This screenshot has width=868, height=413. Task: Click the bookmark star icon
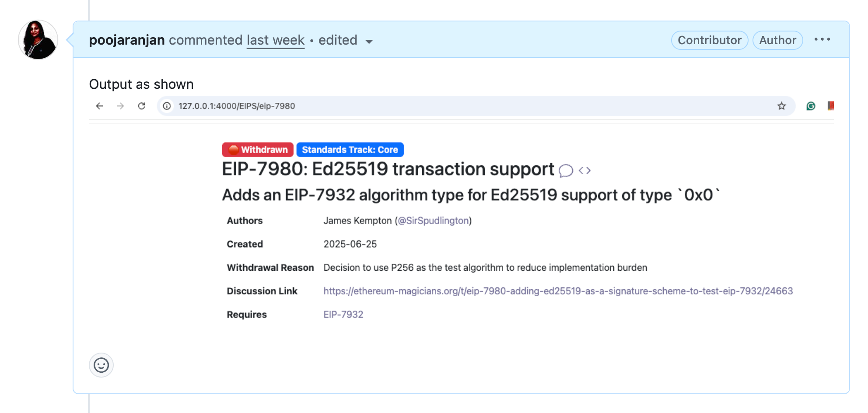tap(781, 106)
